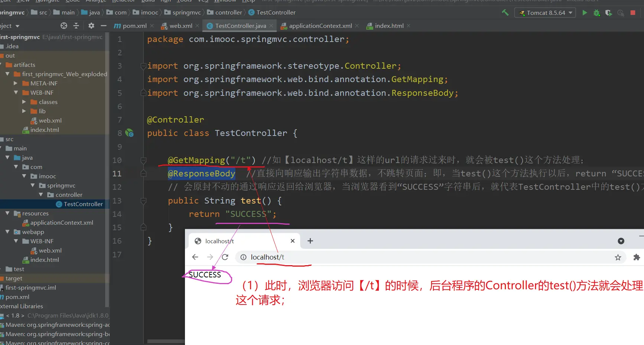
Task: Click the red Stop button
Action: pos(633,13)
